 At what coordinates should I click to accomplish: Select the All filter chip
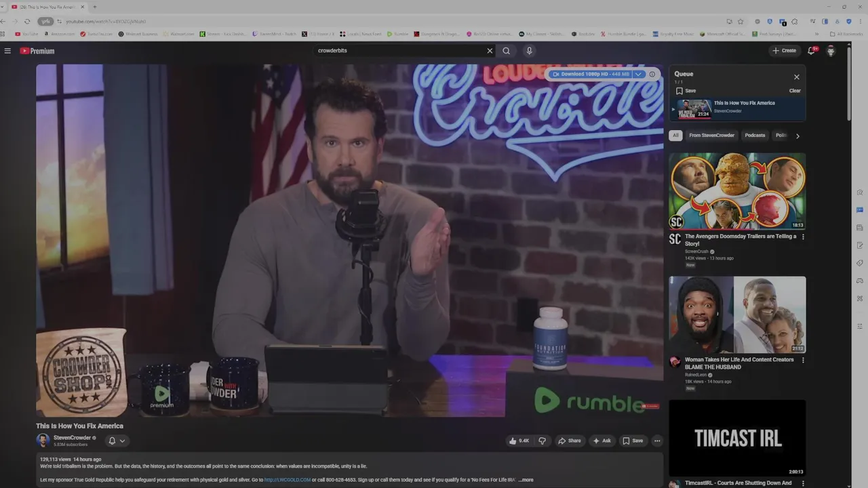pos(675,136)
